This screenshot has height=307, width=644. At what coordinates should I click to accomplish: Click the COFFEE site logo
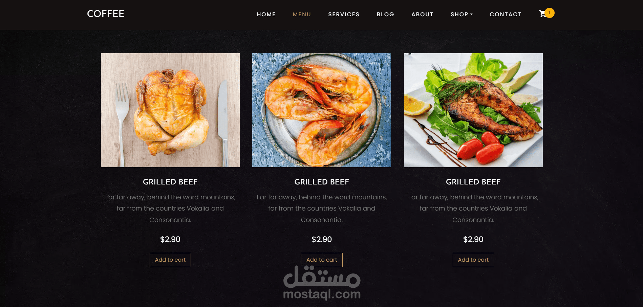click(106, 14)
